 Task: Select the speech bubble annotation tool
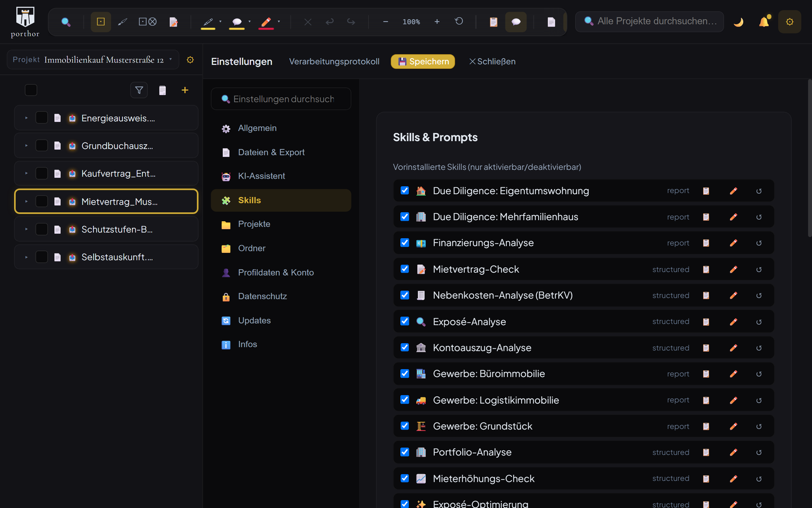click(x=237, y=22)
